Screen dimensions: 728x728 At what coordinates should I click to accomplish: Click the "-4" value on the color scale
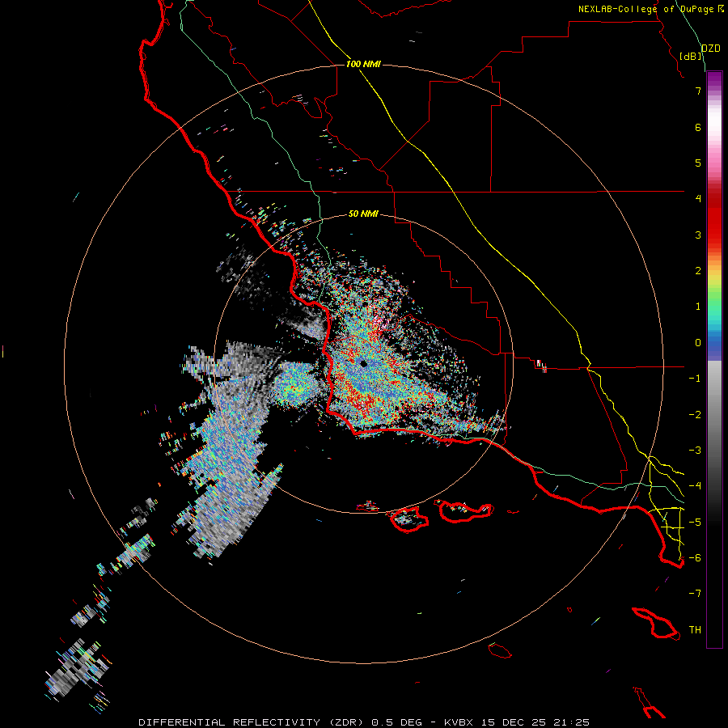coord(695,486)
